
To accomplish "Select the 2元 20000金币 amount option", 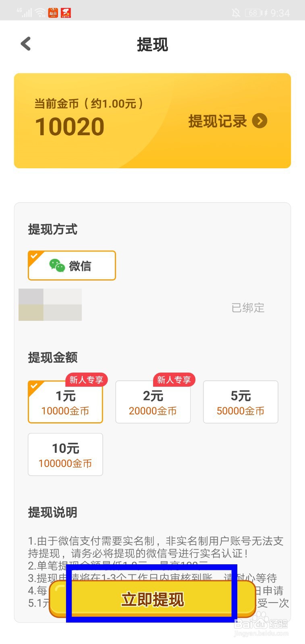I will tap(153, 402).
